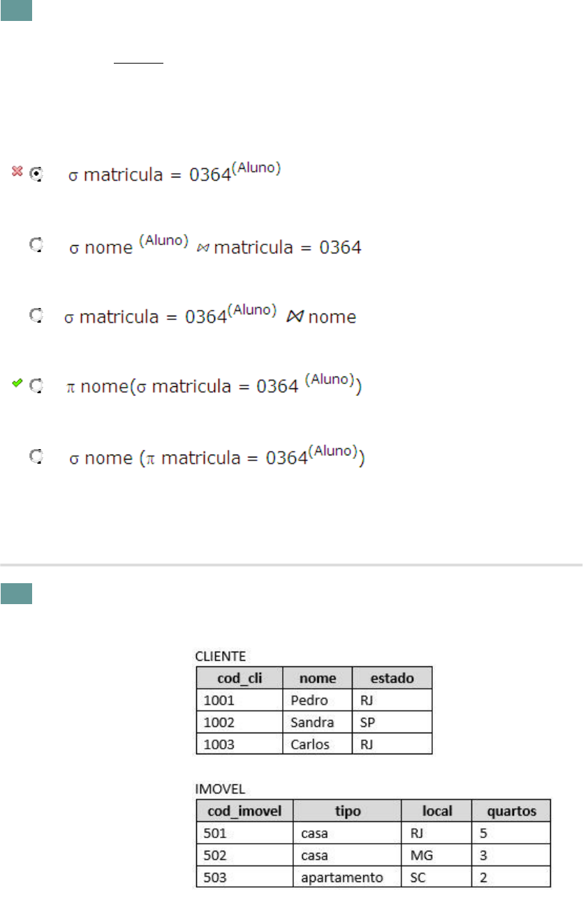Click the cod_imovel column header

(244, 811)
